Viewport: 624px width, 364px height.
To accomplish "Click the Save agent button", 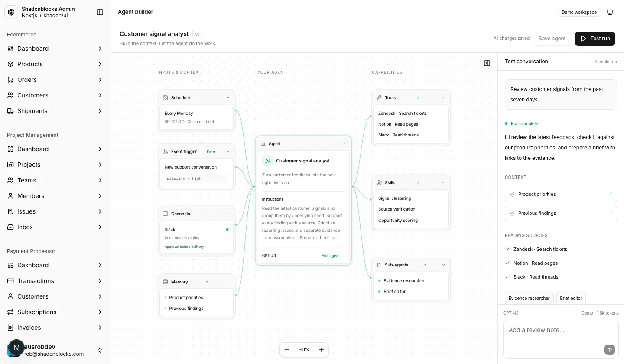I will pos(552,39).
